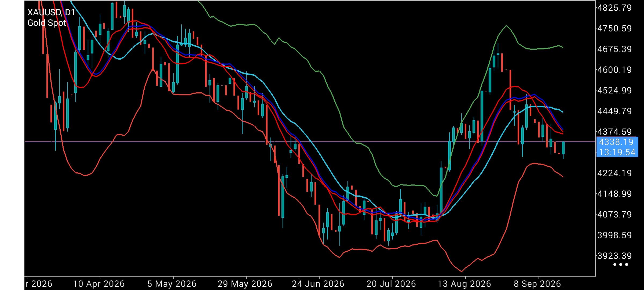Click the 29 May 2026 date label
This screenshot has height=290, width=644.
(245, 284)
